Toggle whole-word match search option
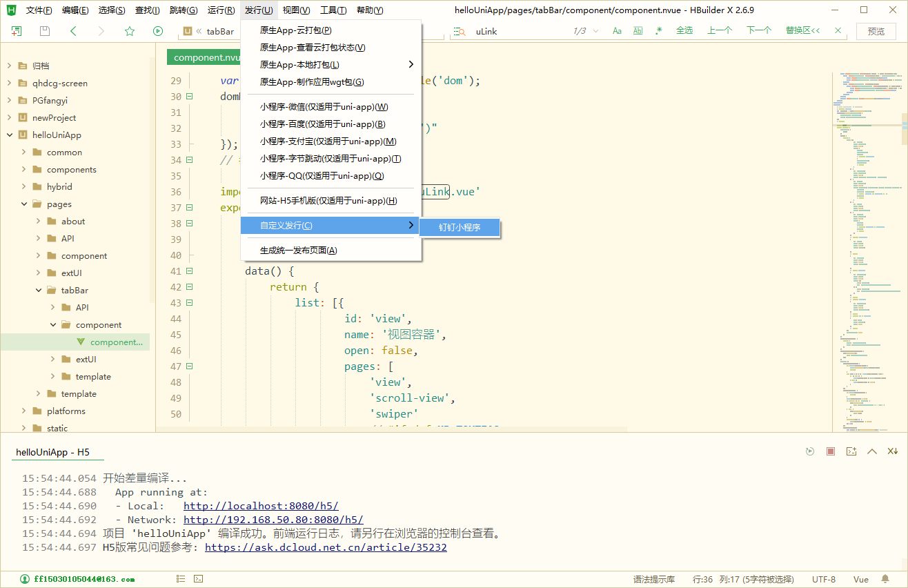This screenshot has height=588, width=908. (638, 31)
